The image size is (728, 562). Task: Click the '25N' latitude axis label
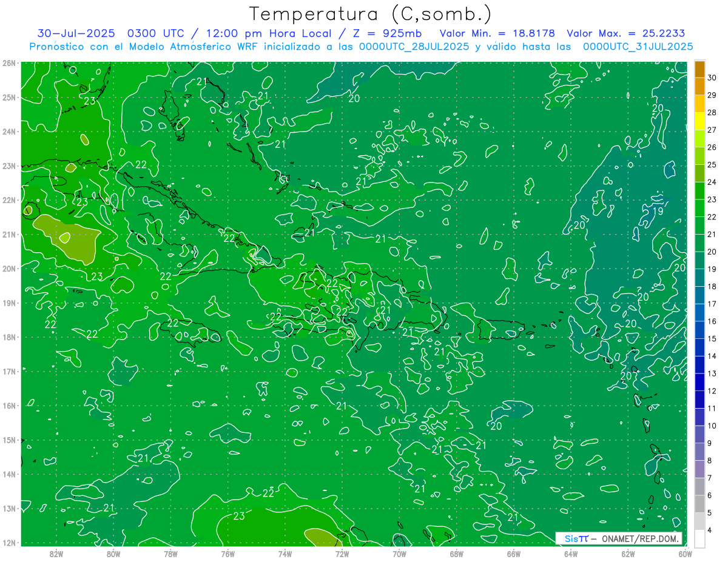click(9, 98)
